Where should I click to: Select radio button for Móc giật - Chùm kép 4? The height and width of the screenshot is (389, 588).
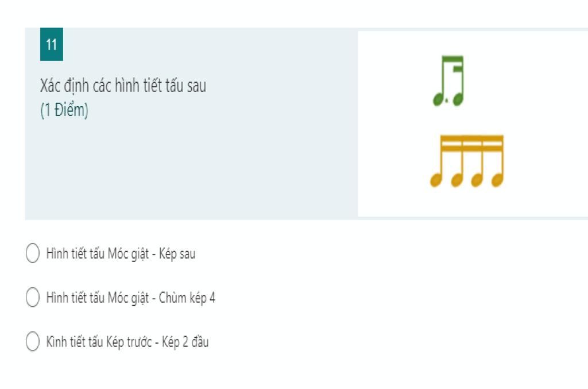32,298
